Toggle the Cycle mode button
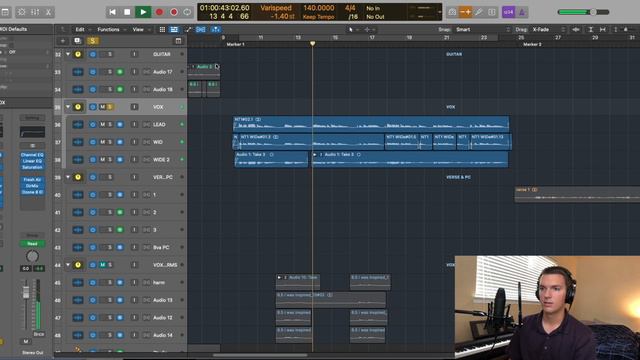 pos(187,12)
